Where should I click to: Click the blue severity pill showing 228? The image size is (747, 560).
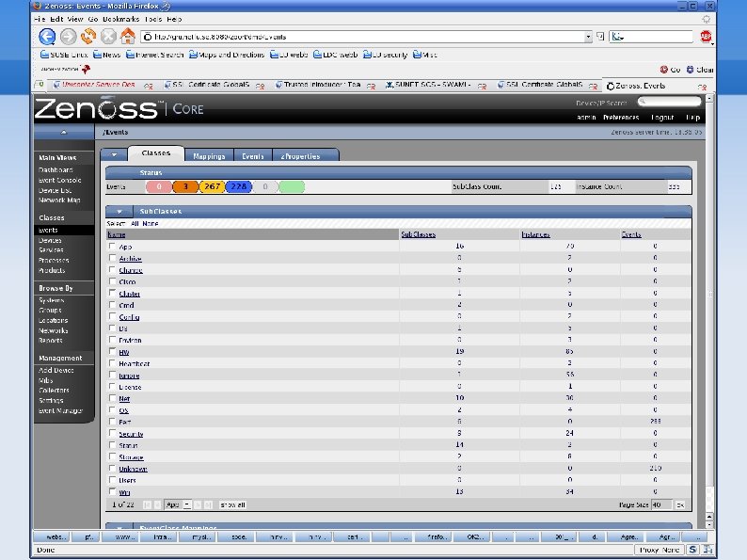(x=239, y=186)
